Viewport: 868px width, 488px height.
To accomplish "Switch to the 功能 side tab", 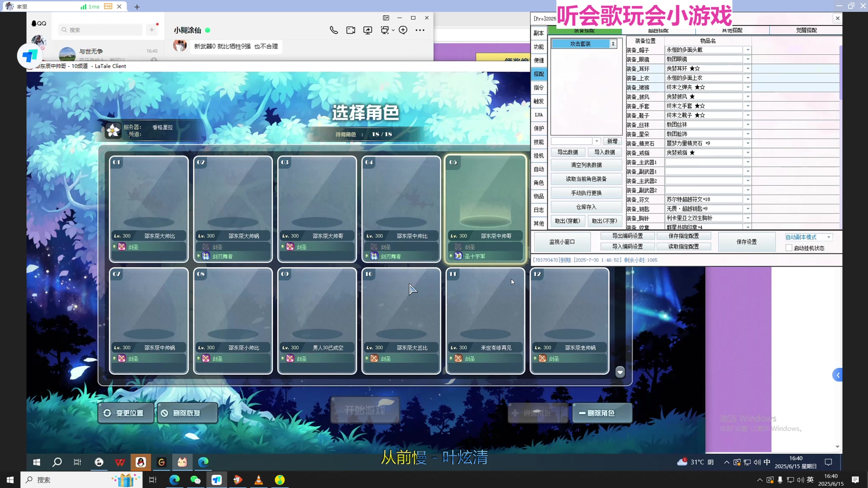I will [x=539, y=47].
